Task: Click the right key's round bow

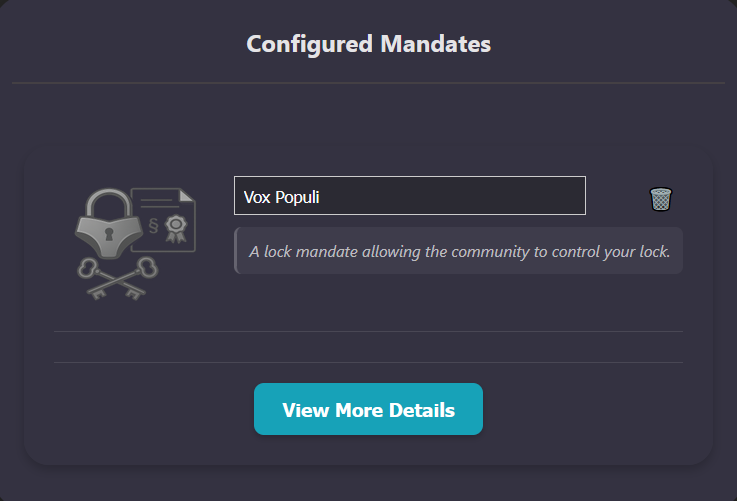Action: click(x=148, y=266)
